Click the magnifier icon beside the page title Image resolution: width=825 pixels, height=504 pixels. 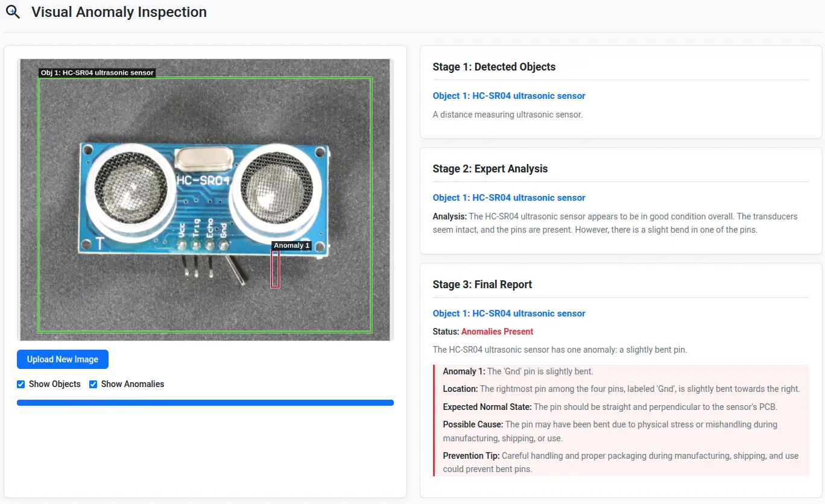click(13, 12)
